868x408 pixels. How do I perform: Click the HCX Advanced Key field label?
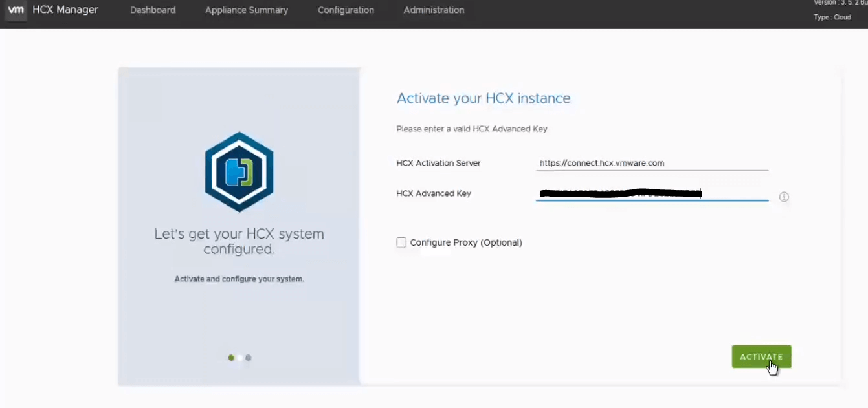pos(434,193)
